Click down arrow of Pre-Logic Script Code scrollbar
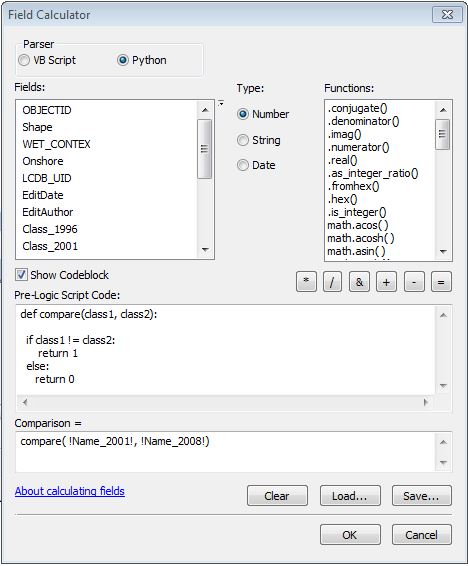The height and width of the screenshot is (566, 468). point(443,386)
